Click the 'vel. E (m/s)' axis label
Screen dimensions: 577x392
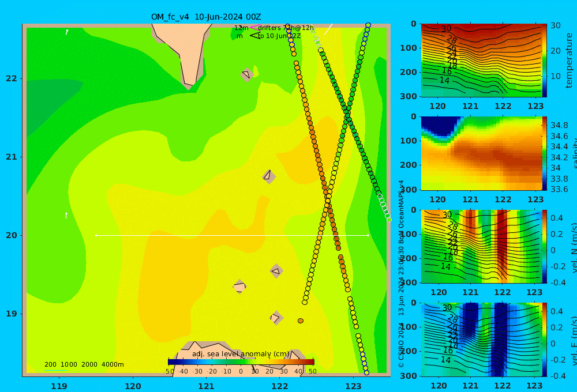574,340
